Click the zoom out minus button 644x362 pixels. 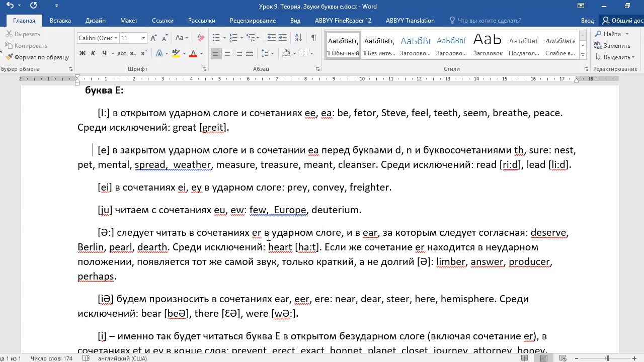click(577, 358)
